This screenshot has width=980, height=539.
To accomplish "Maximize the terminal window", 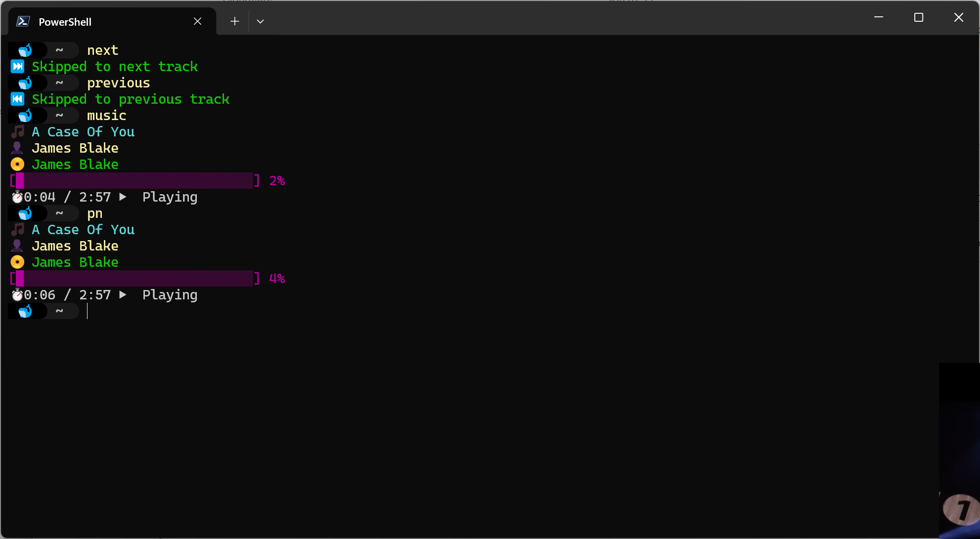I will [919, 17].
